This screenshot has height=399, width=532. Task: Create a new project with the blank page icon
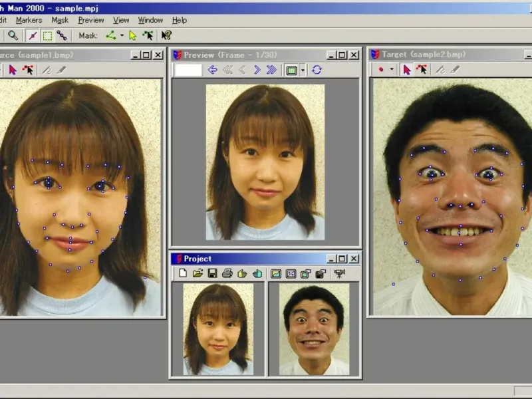pyautogui.click(x=184, y=273)
